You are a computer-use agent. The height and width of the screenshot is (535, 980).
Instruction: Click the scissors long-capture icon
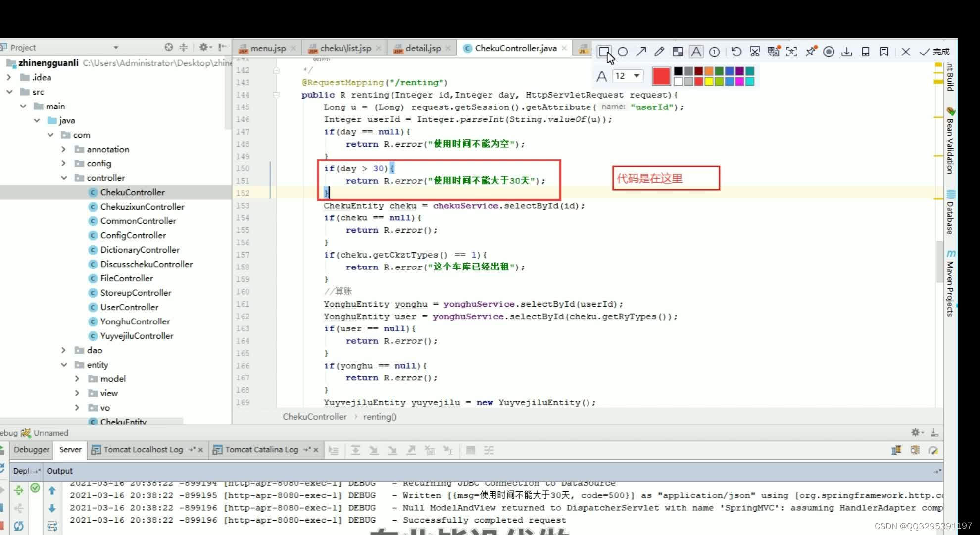point(755,52)
